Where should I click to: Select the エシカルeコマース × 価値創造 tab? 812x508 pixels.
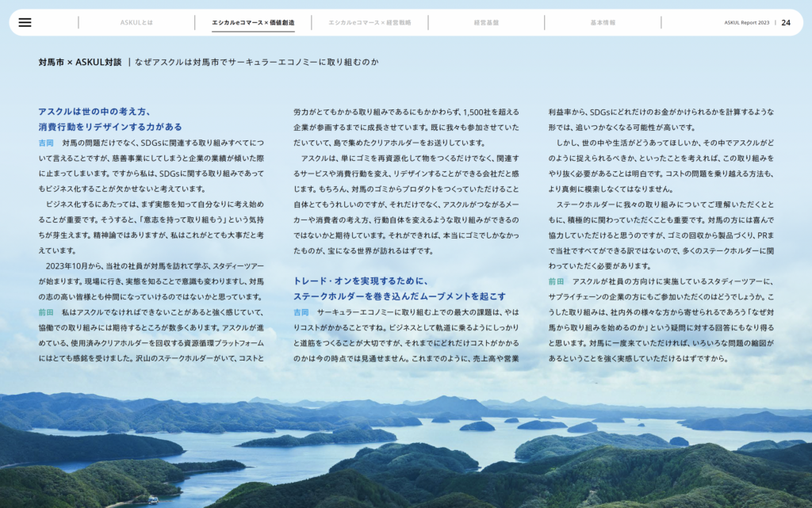point(253,23)
